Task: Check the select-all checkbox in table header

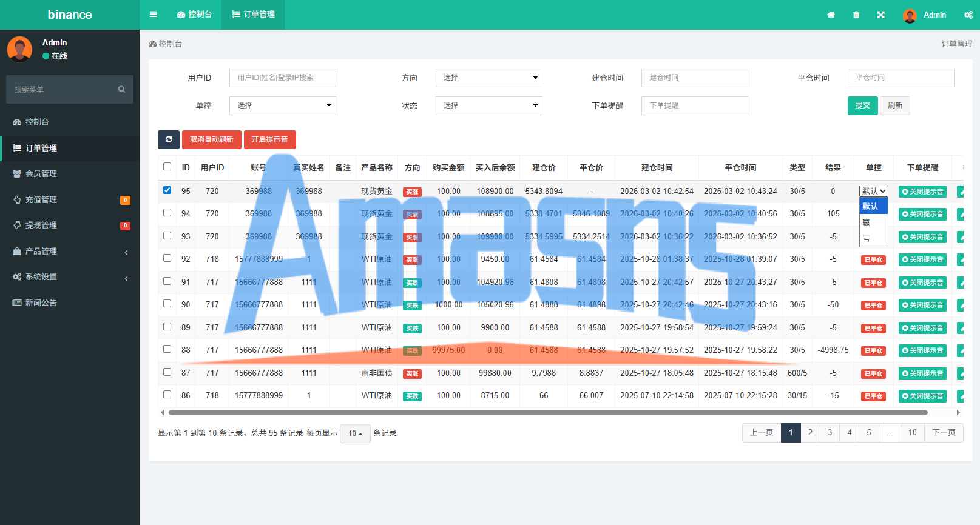Action: pyautogui.click(x=167, y=166)
